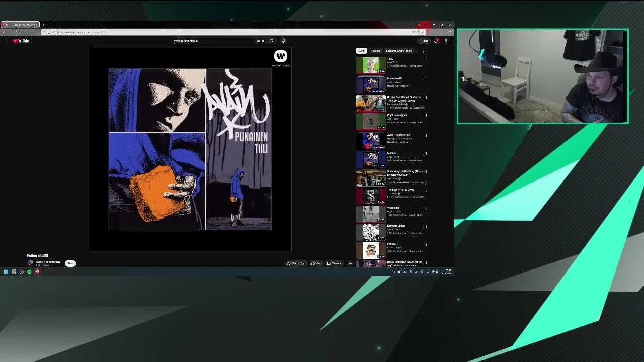Open options for Kolmas Linja video
The image size is (644, 362).
pos(426,226)
